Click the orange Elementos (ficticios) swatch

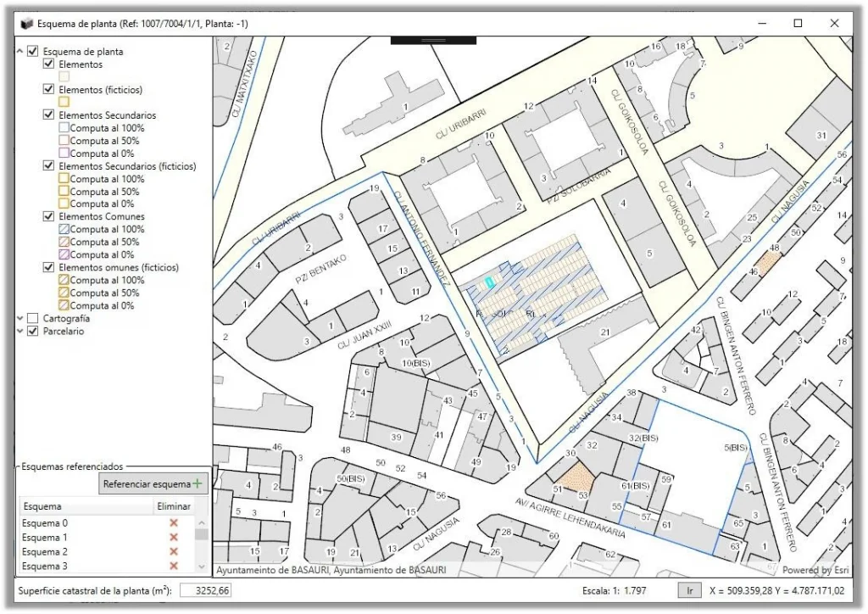pos(64,102)
